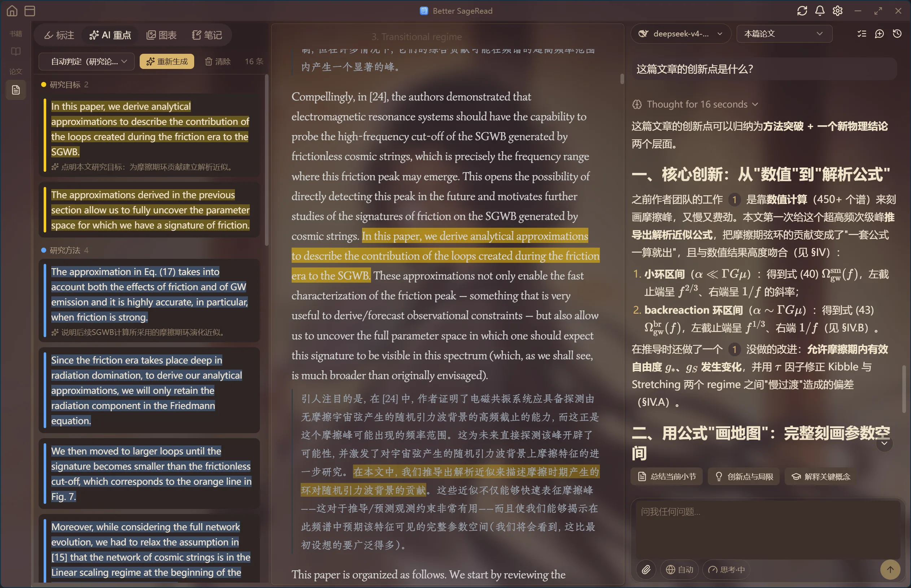Open the 自动判定 type dropdown

[x=87, y=61]
